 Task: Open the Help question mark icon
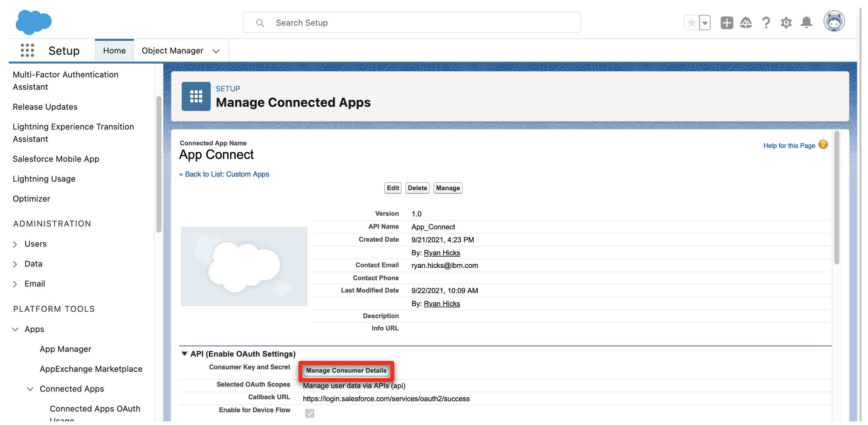coord(766,23)
